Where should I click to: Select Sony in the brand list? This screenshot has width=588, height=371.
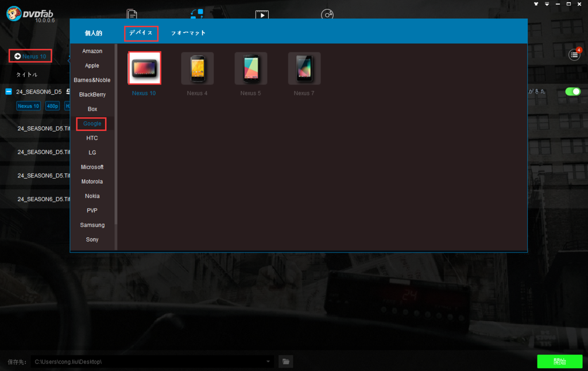[x=92, y=239]
